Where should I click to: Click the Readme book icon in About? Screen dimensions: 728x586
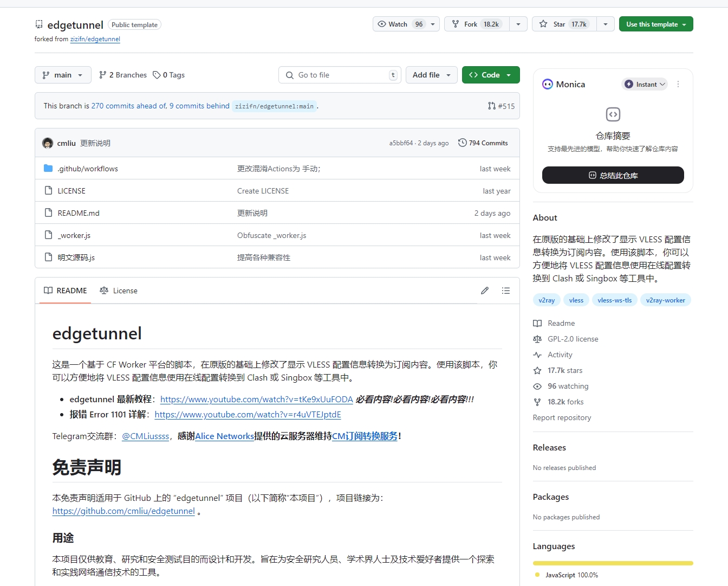click(x=537, y=323)
